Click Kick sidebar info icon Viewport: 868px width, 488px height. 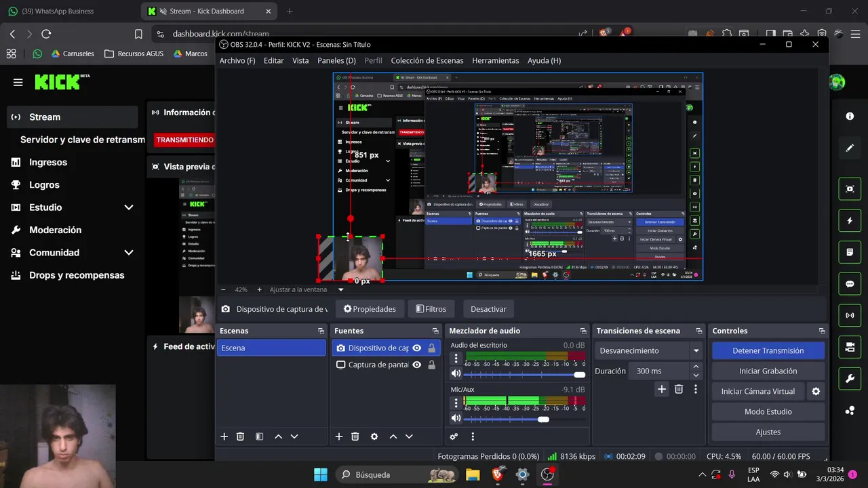(x=850, y=116)
